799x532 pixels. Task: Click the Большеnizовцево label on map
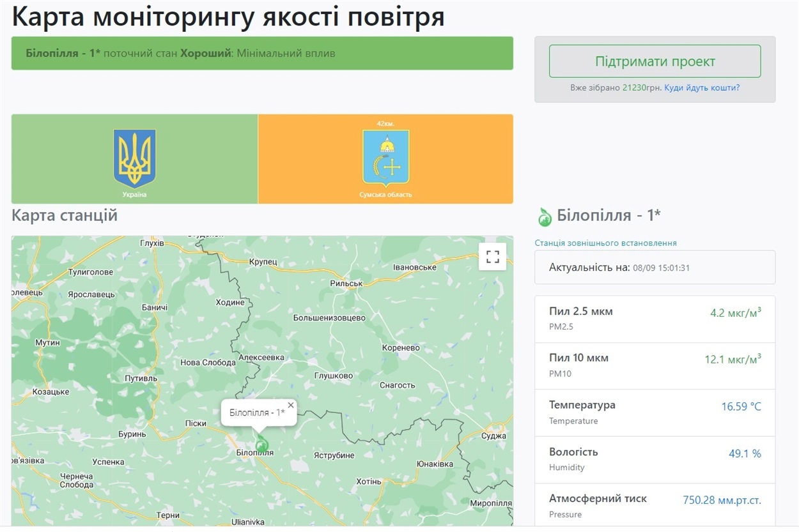[x=329, y=317]
